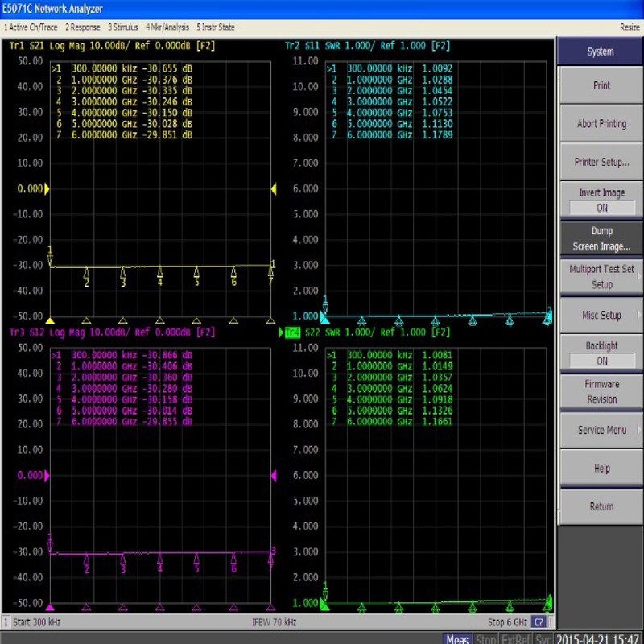Open the 4 Mkr/Analysis menu
The image size is (644, 644).
167,27
